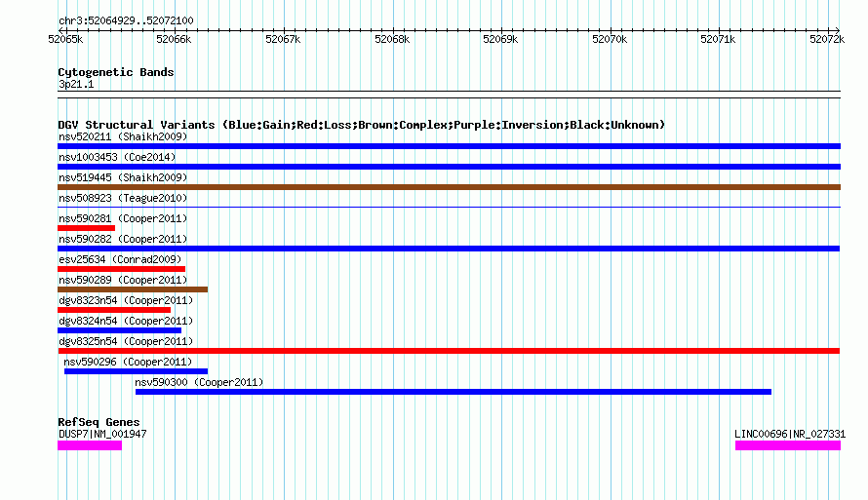Open the nsv590296 (Cooper2011) label
This screenshot has height=500, width=868.
coord(128,362)
